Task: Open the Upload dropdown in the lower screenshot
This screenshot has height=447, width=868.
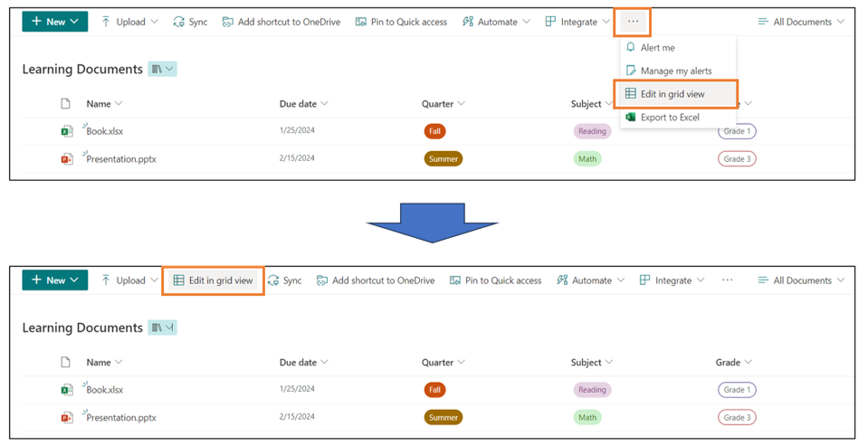Action: point(129,280)
